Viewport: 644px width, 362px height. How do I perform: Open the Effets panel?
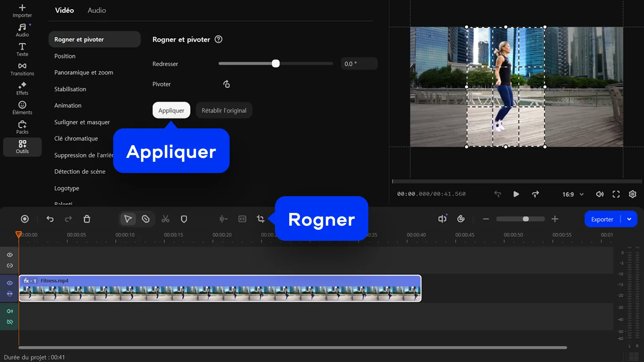tap(22, 88)
